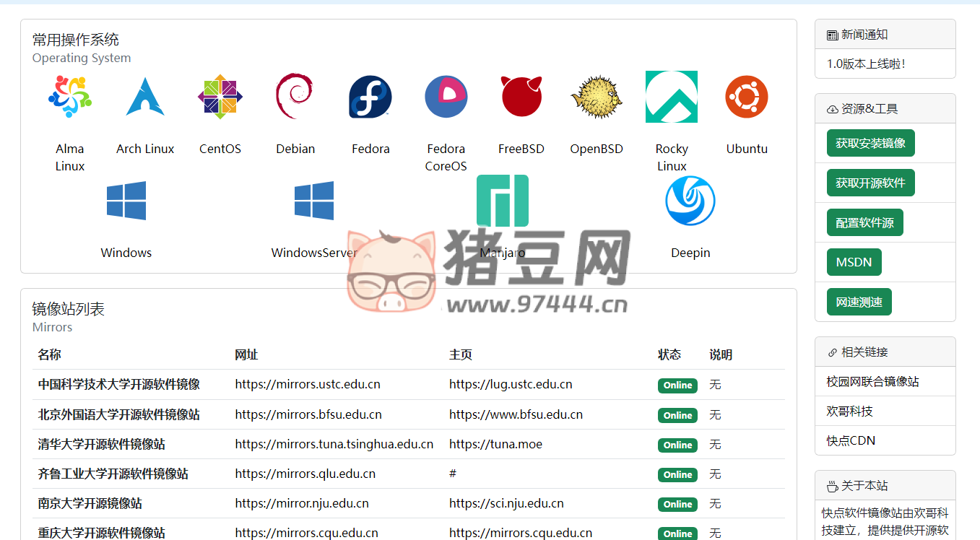The height and width of the screenshot is (540, 980).
Task: Select 北京外国语大学开源软件镜像站 row name
Action: click(x=119, y=414)
